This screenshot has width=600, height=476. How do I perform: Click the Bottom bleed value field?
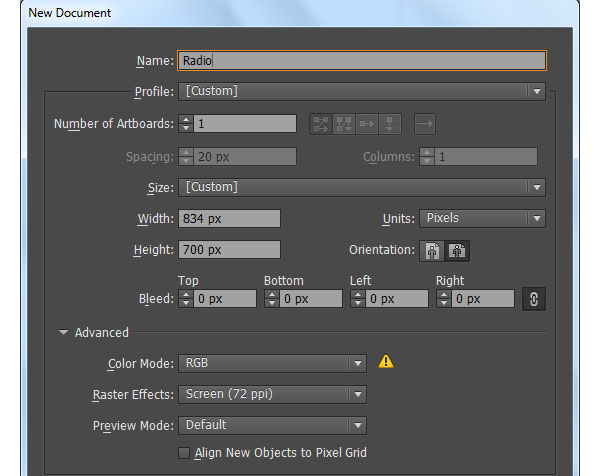point(311,298)
